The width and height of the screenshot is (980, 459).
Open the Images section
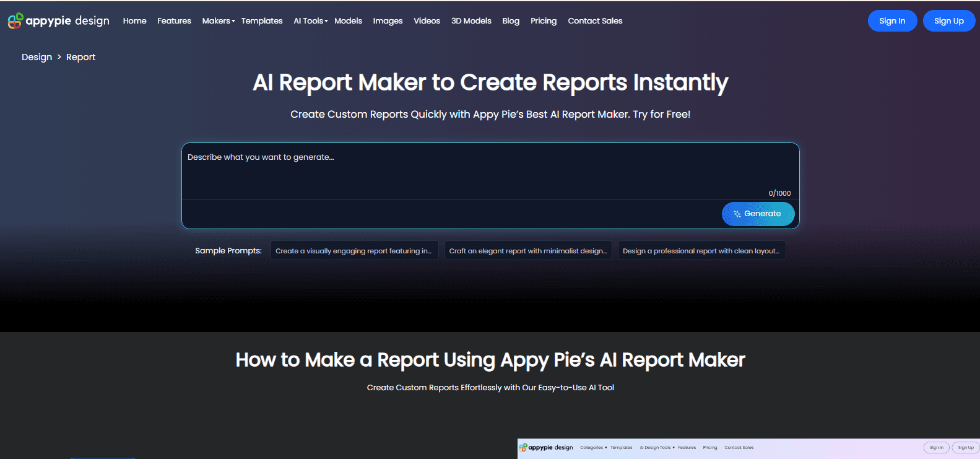(388, 21)
